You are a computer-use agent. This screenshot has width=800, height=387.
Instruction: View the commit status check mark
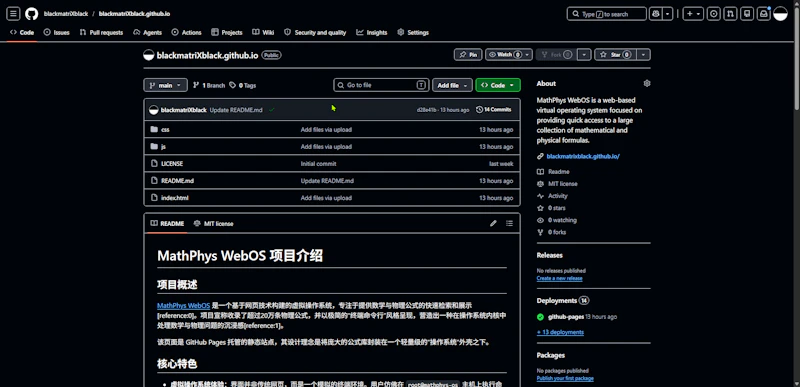(x=271, y=110)
